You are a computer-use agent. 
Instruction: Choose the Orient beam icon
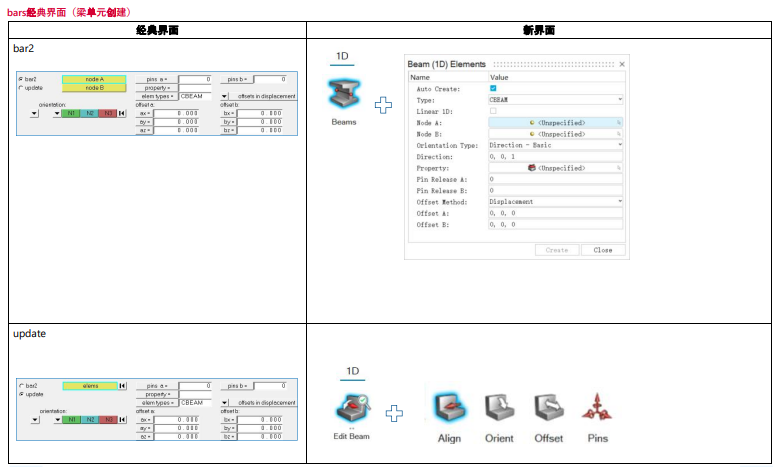[498, 408]
